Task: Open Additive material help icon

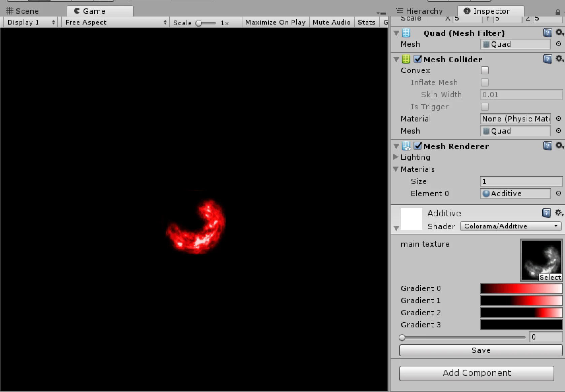Action: point(546,213)
